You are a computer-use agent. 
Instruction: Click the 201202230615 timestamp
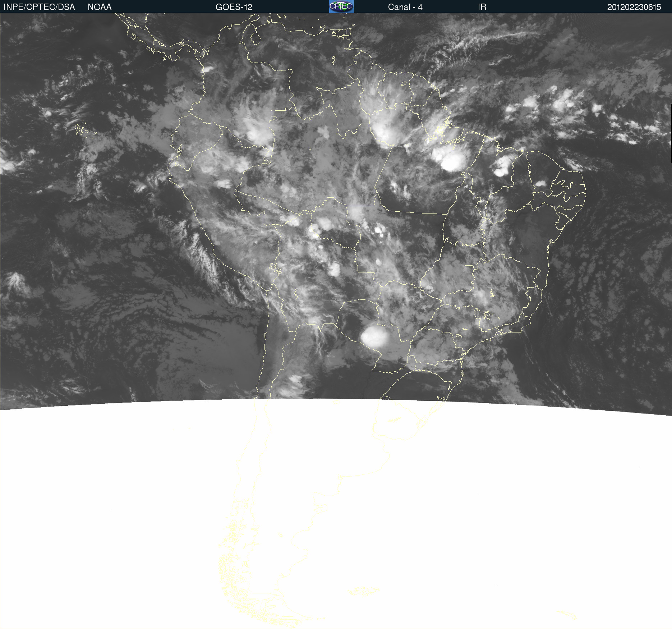pyautogui.click(x=634, y=7)
